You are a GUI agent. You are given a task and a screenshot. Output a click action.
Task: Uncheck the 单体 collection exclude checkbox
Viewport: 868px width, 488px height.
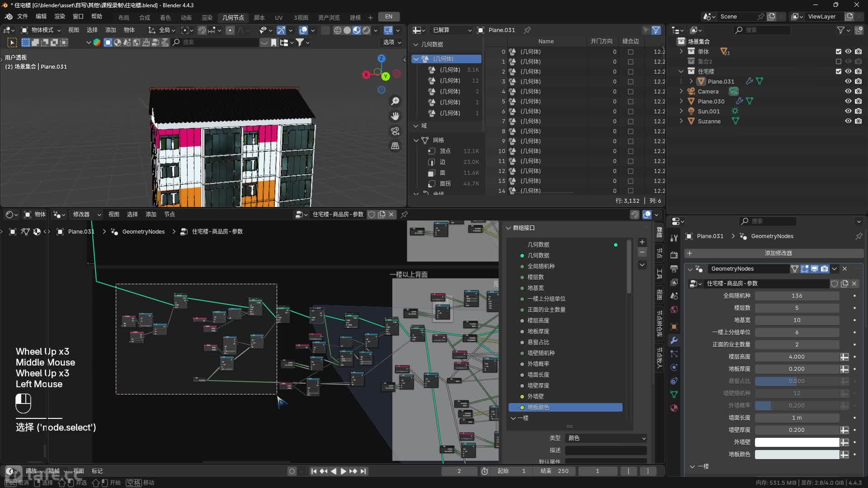[838, 52]
